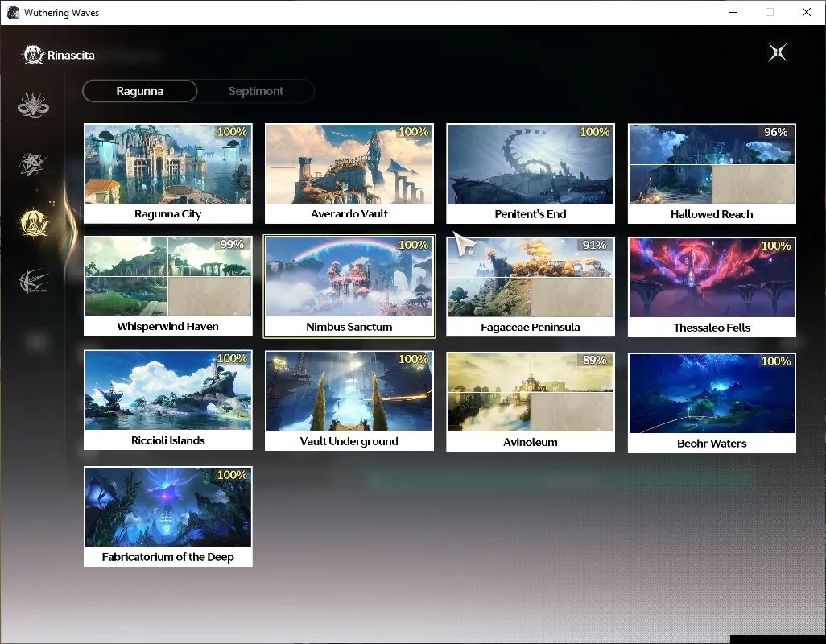826x644 pixels.
Task: Click the Beohr Waters label
Action: [712, 444]
